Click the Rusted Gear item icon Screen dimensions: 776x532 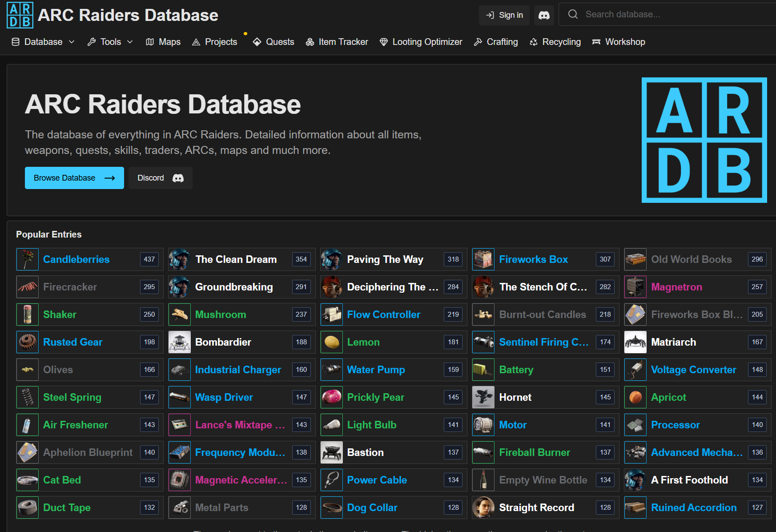coord(28,342)
